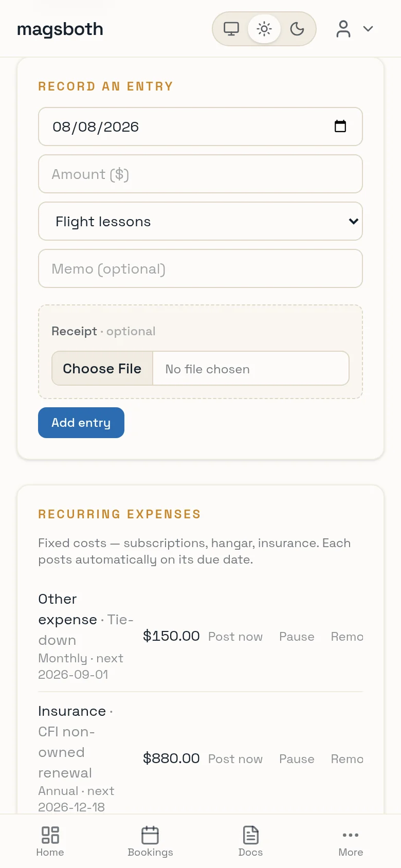Open the Bookings calendar tab

150,841
